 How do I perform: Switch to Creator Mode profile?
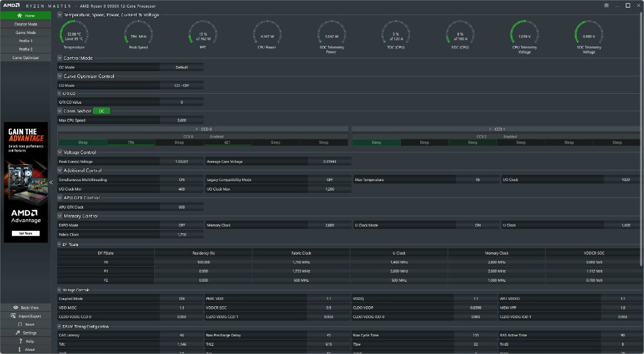pos(25,24)
